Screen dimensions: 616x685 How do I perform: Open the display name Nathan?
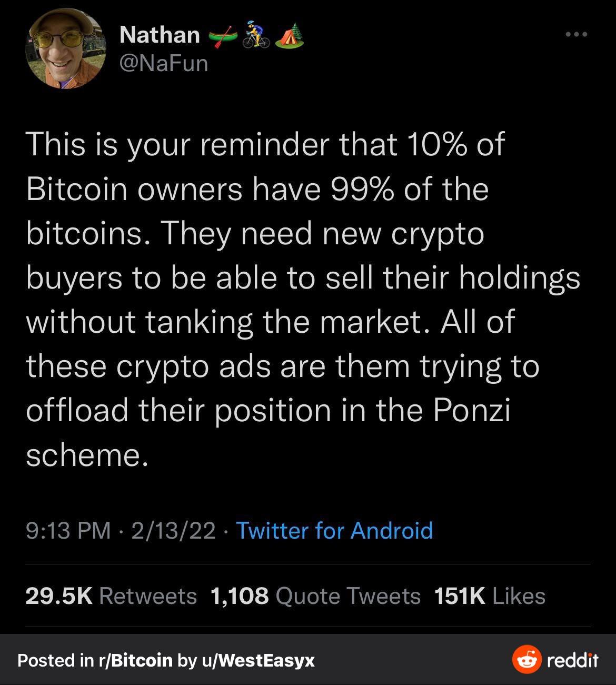pos(160,35)
